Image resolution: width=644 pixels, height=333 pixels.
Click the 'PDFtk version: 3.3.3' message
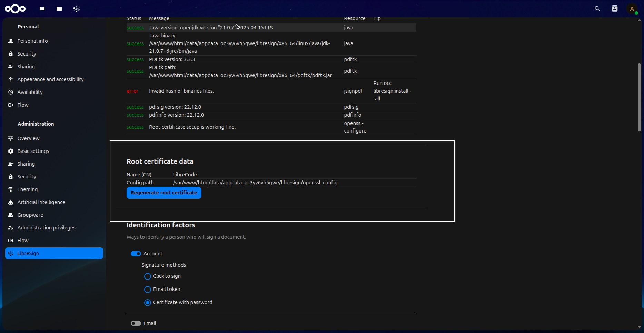coord(172,59)
